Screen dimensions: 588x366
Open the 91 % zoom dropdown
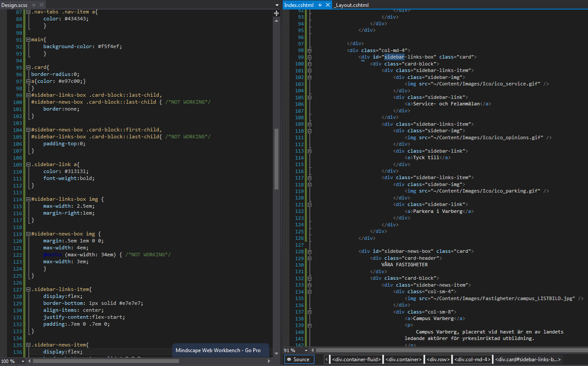[306, 350]
